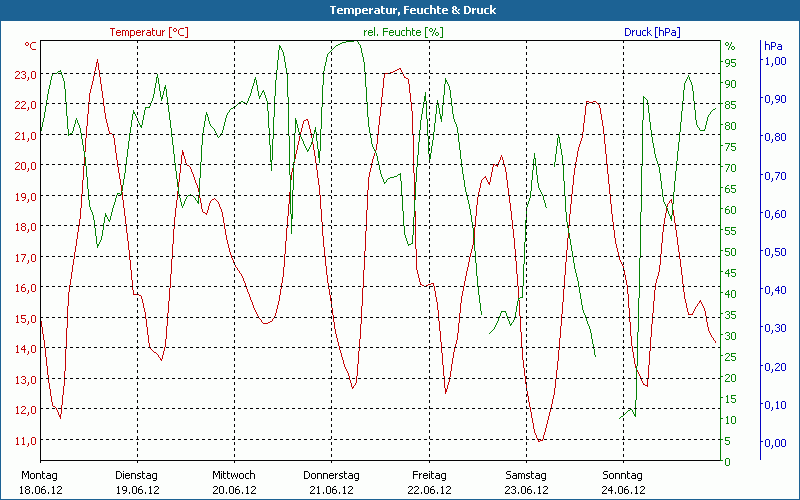Click the 1,00 pressure axis tick
The height and width of the screenshot is (500, 800).
coord(774,61)
